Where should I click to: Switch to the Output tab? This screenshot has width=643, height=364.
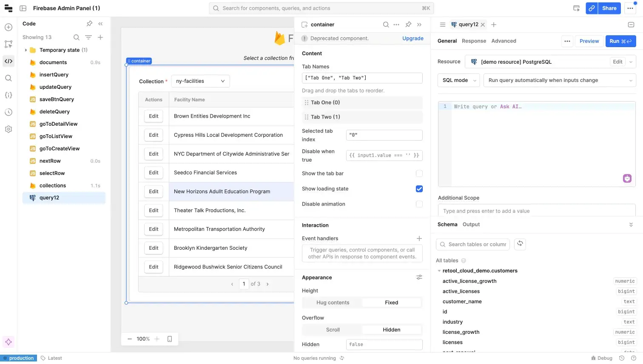[x=471, y=224]
